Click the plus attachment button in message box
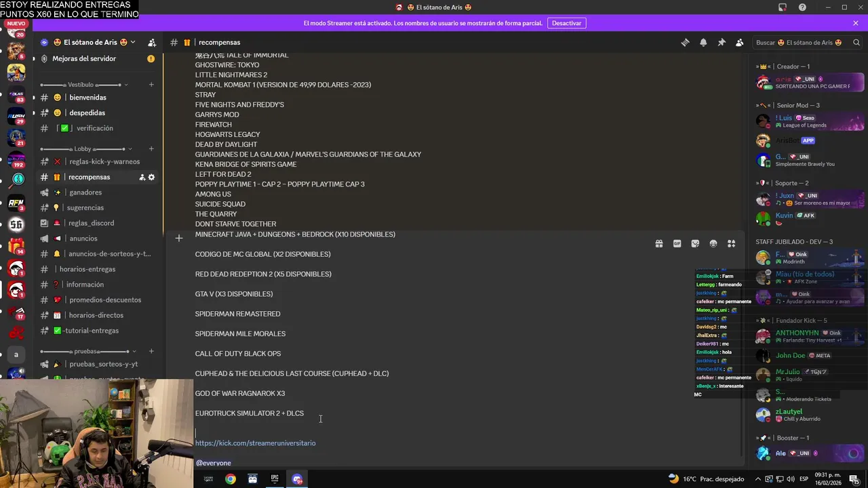 [x=178, y=238]
